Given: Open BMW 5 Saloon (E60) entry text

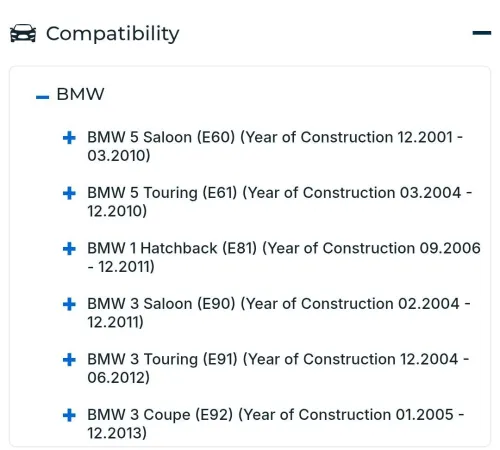Looking at the screenshot, I should 275,146.
